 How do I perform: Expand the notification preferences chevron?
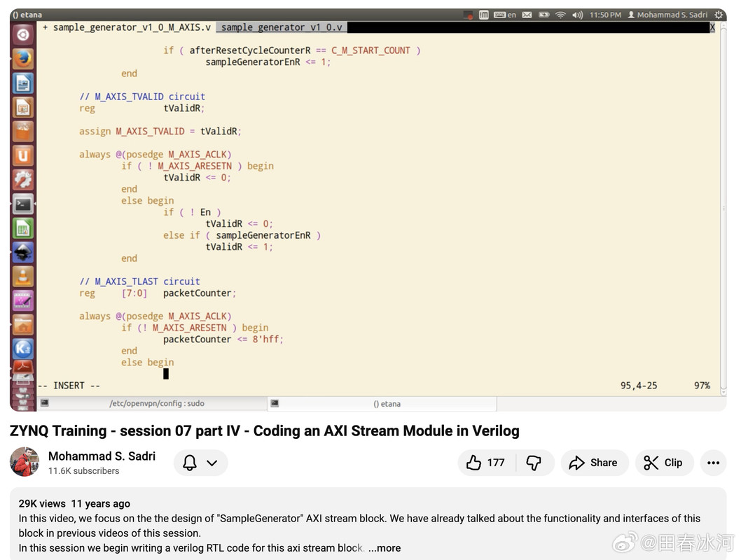(x=212, y=463)
